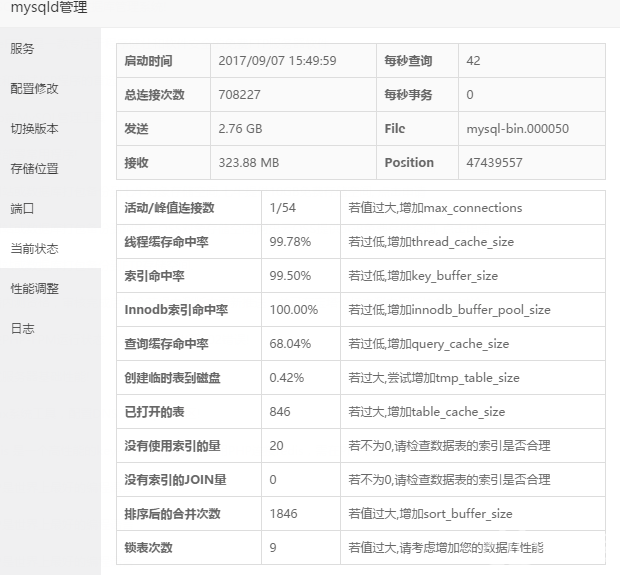Click the 排序后的合并次数 row label
Image resolution: width=620 pixels, height=575 pixels.
172,514
